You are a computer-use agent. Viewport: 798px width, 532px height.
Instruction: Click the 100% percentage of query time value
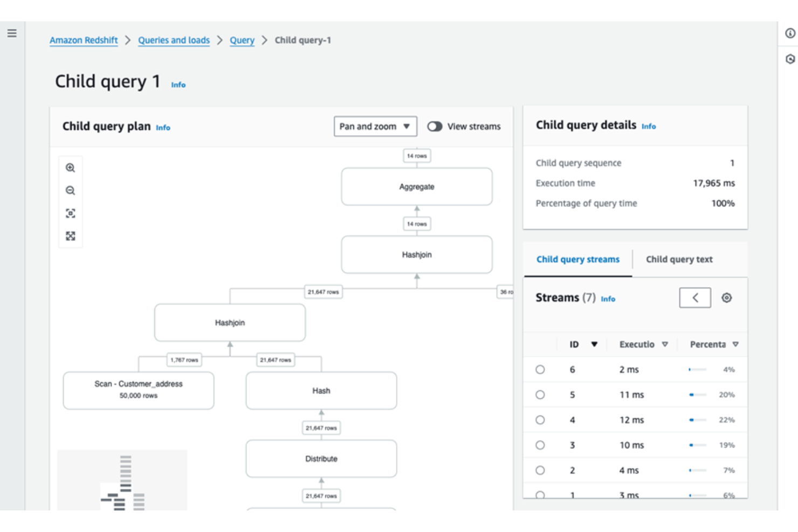pyautogui.click(x=723, y=203)
